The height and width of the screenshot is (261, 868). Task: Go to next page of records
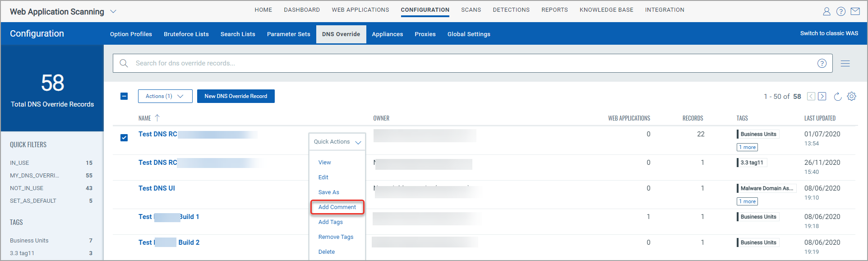tap(822, 96)
